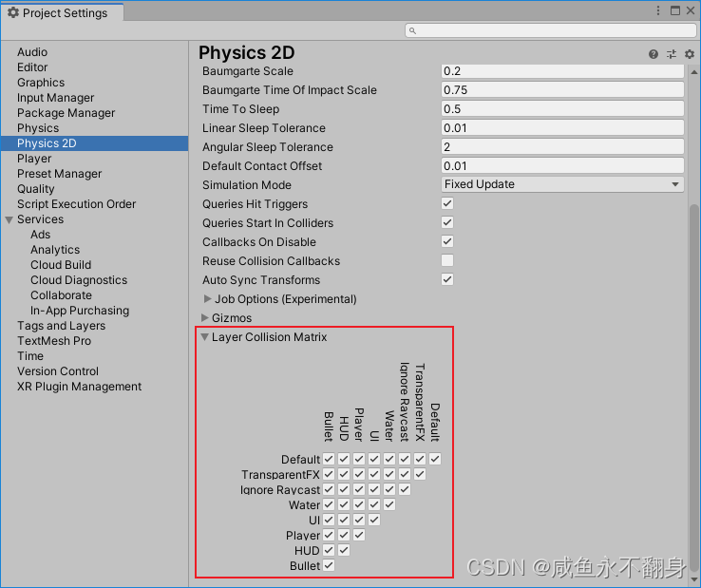
Task: Click the Time To Sleep value field
Action: (x=562, y=108)
